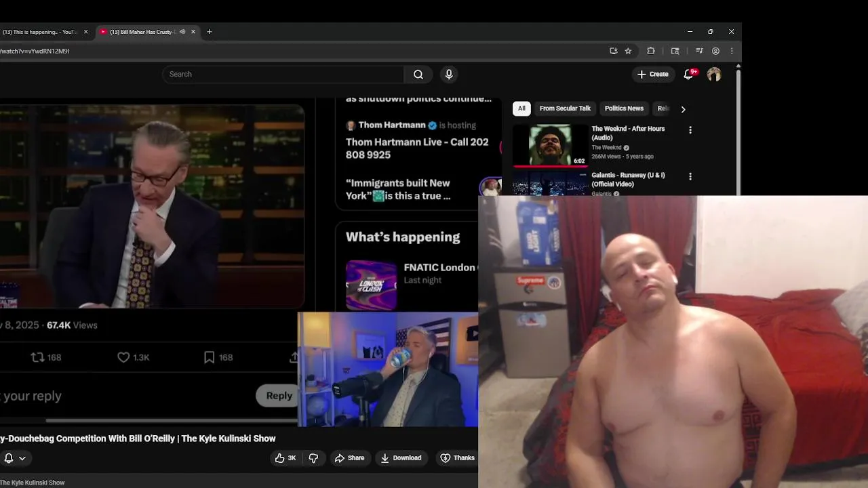The width and height of the screenshot is (868, 488).
Task: Click 'The Kyle Kulinski Show' channel name
Action: (x=33, y=483)
